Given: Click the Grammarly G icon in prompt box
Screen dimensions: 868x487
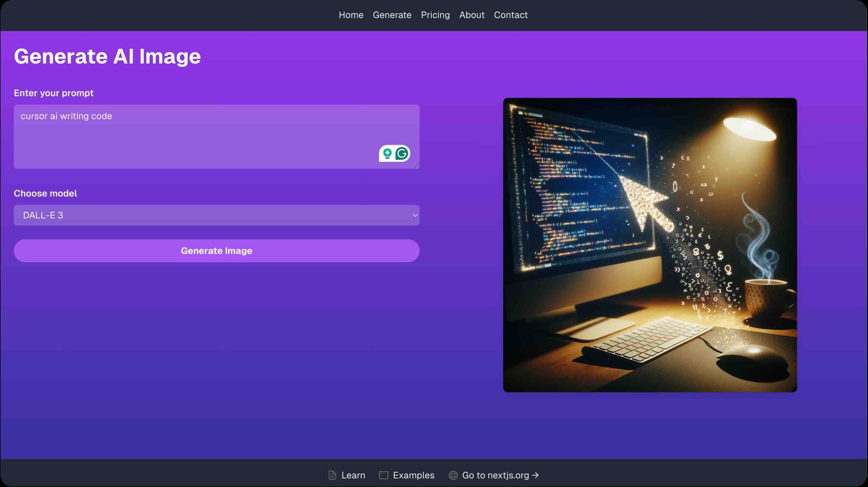Looking at the screenshot, I should click(402, 153).
